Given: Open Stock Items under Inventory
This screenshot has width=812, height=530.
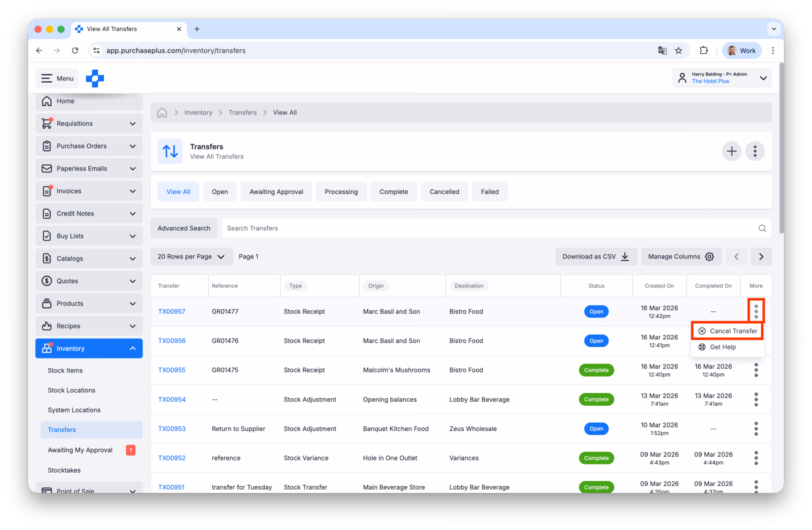Looking at the screenshot, I should (65, 370).
